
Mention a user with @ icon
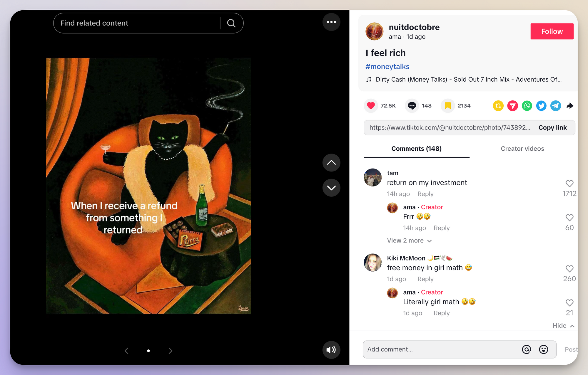[526, 349]
